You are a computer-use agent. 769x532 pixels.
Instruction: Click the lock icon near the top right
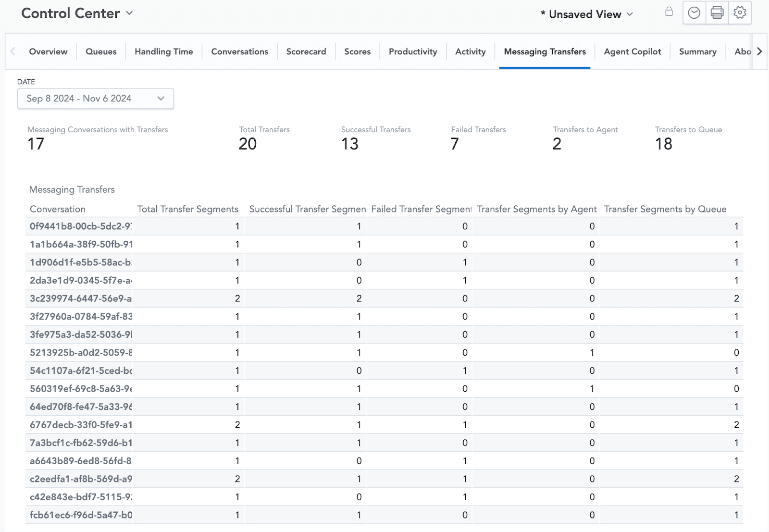[x=669, y=12]
